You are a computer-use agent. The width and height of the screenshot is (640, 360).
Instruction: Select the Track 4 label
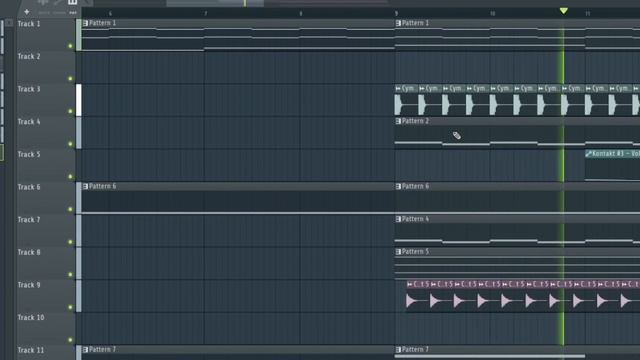[29, 122]
